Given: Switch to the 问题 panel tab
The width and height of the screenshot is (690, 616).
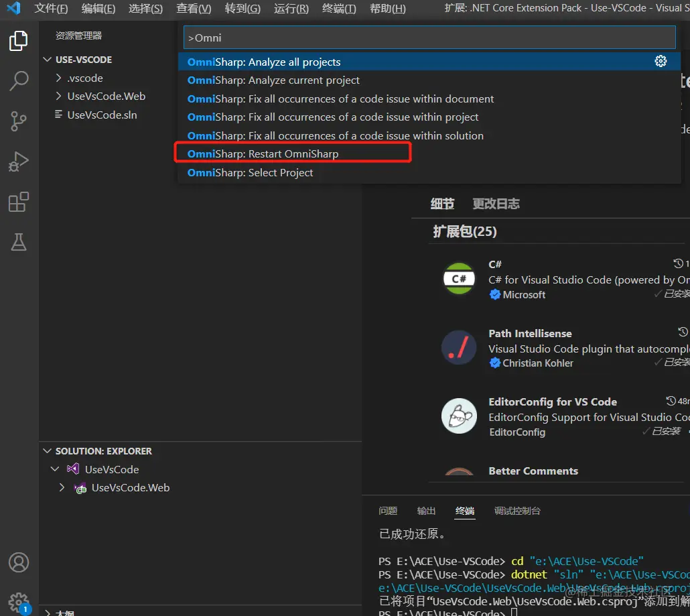Looking at the screenshot, I should click(388, 511).
